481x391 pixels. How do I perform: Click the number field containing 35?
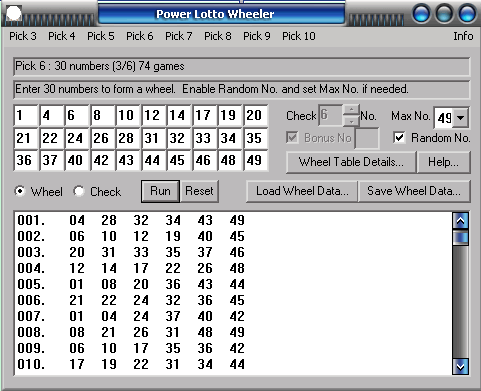[x=256, y=138]
